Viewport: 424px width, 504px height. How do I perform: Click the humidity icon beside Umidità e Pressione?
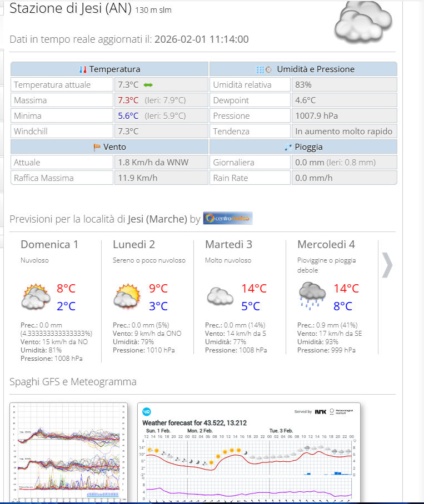(263, 69)
